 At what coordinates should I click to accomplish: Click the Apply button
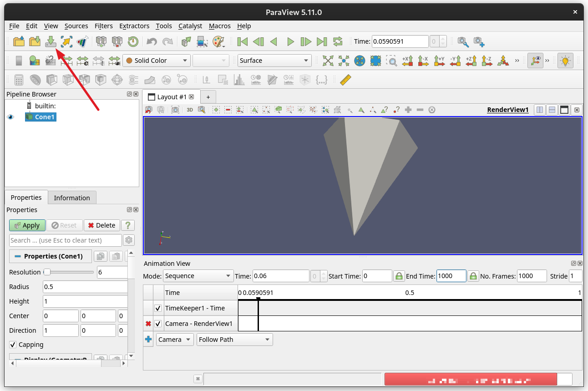pos(27,225)
